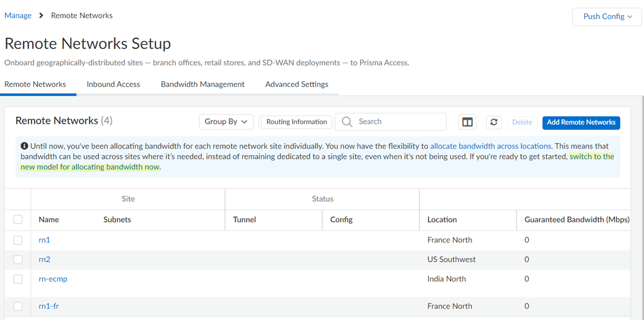
Task: Switch to the Inbound Access tab
Action: tap(113, 84)
